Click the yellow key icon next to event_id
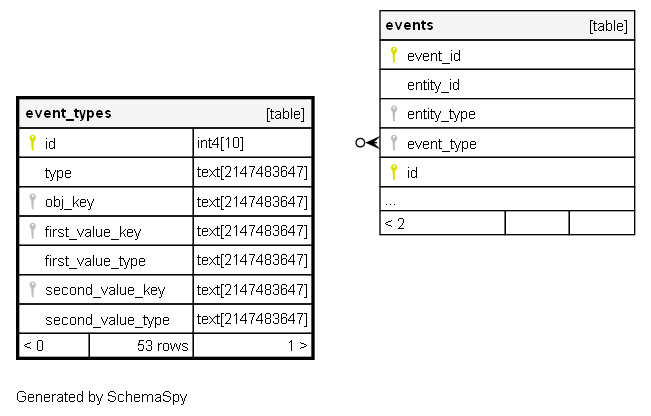 pos(394,55)
